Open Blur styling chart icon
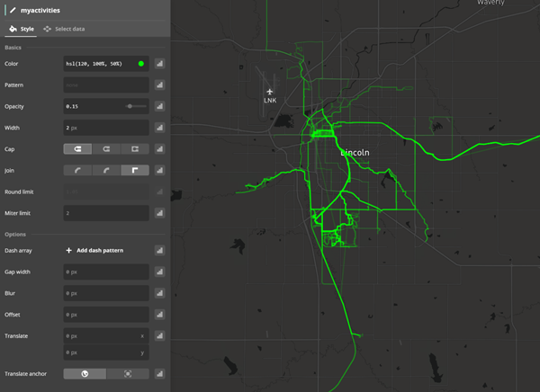 point(159,293)
